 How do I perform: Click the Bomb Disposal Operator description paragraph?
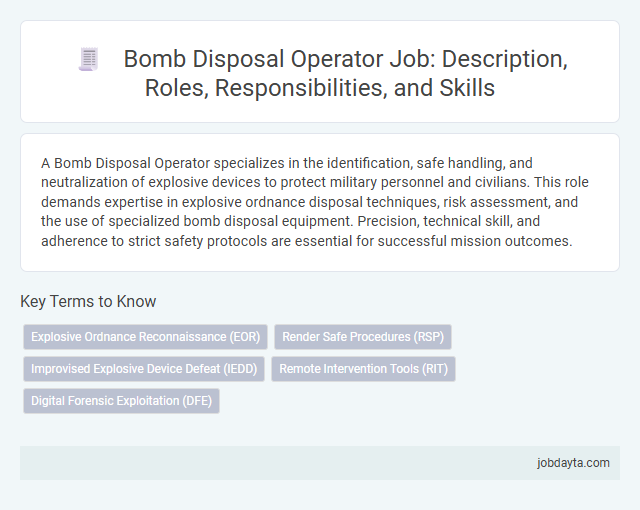[x=315, y=202]
